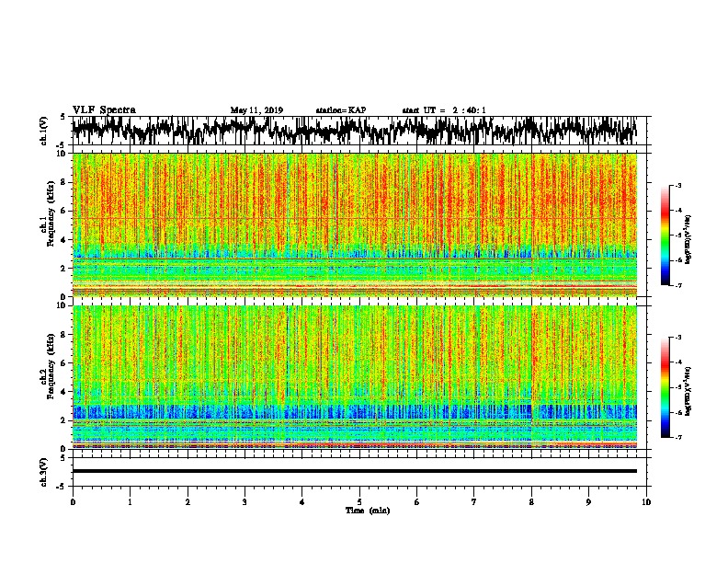The width and height of the screenshot is (728, 563).
Task: Click tick label "10" on the Time axis
Action: (x=646, y=502)
